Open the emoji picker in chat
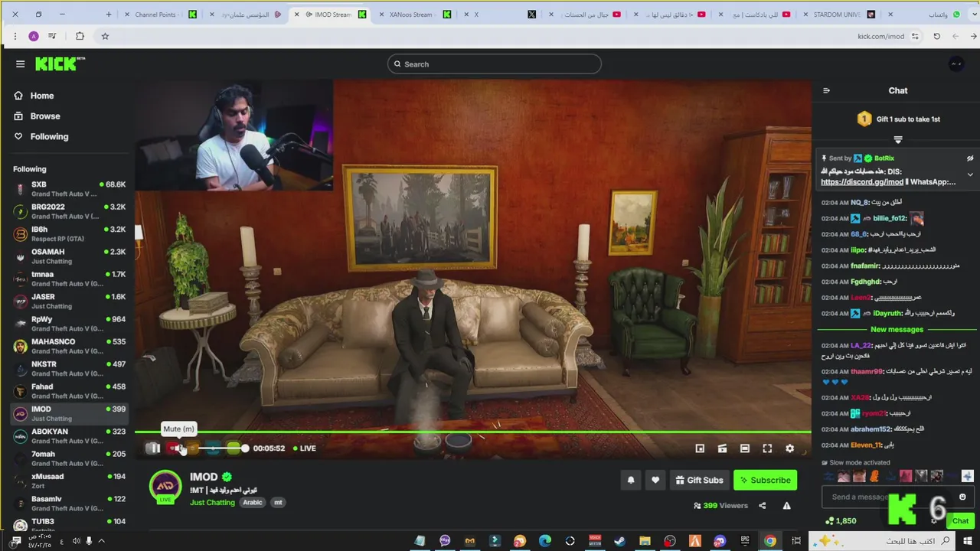980x551 pixels. [x=962, y=497]
